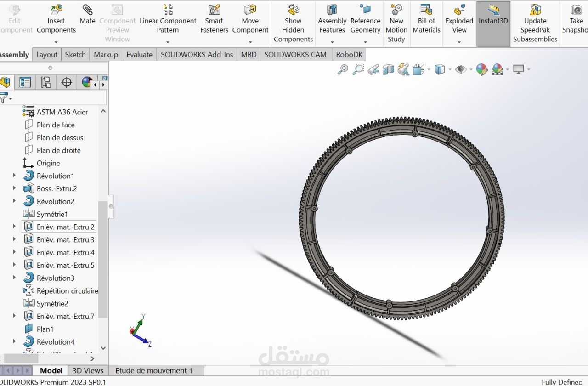This screenshot has width=588, height=386.
Task: Expand Enlèv. mat.-Extru.3 node
Action: pos(14,239)
